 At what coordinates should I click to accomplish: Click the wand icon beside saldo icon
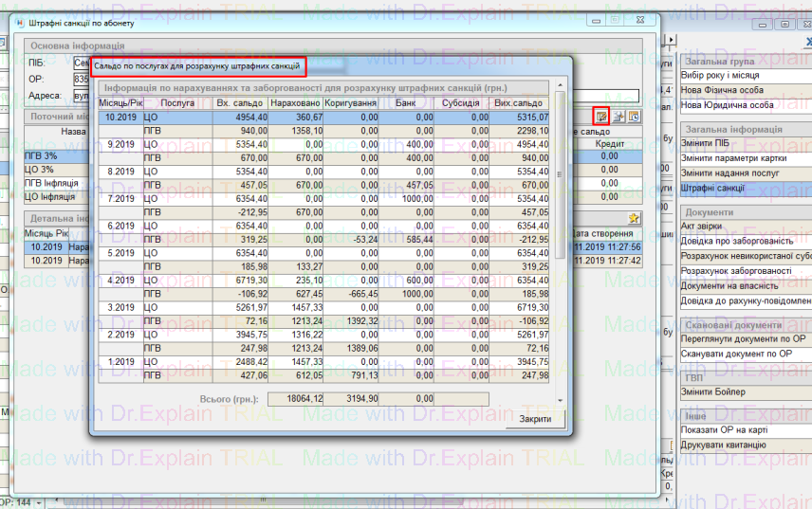618,116
